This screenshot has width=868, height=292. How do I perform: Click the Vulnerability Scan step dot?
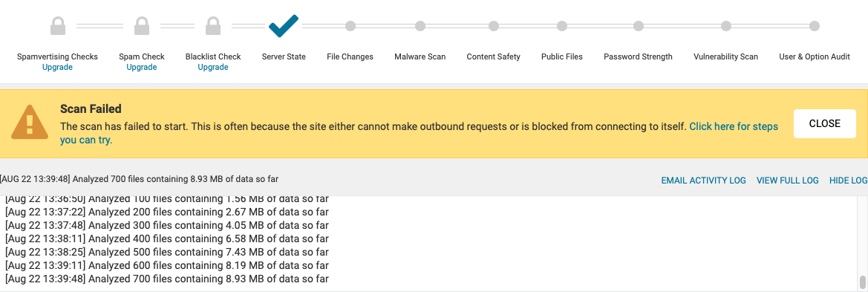[x=725, y=26]
